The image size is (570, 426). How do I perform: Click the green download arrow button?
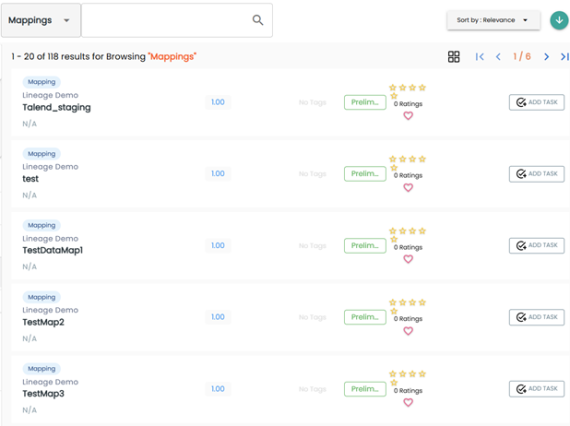[x=559, y=20]
